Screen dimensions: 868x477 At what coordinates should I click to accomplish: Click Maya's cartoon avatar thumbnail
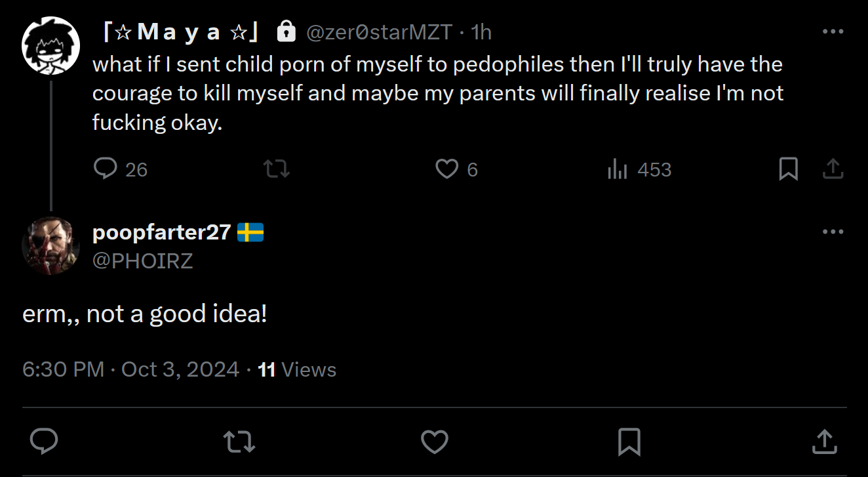50,45
